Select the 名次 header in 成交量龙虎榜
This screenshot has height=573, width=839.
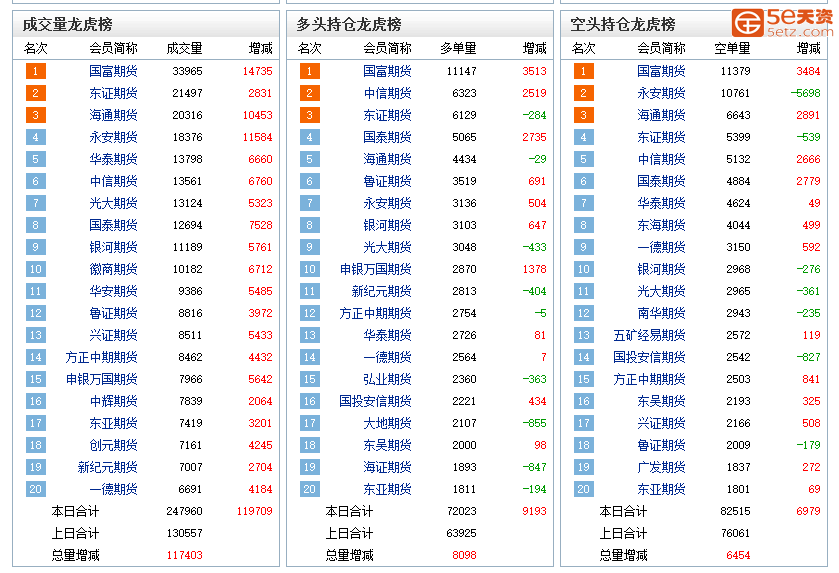35,49
